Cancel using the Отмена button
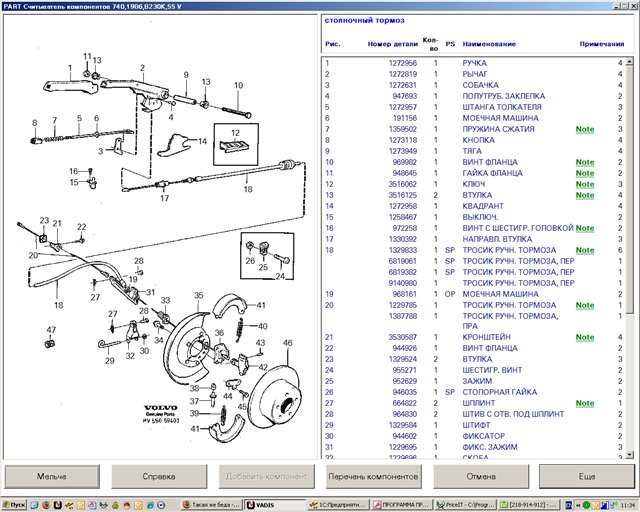640x512 pixels. (x=479, y=476)
